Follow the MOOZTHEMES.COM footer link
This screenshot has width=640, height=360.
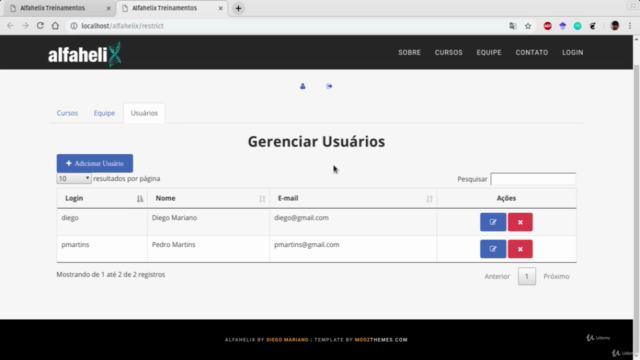click(381, 340)
